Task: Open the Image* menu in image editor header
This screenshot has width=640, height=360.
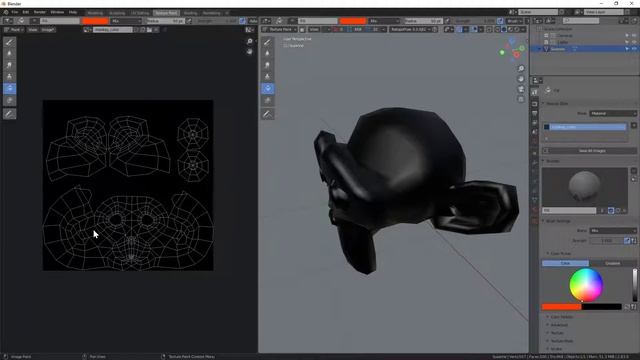Action: tap(47, 30)
